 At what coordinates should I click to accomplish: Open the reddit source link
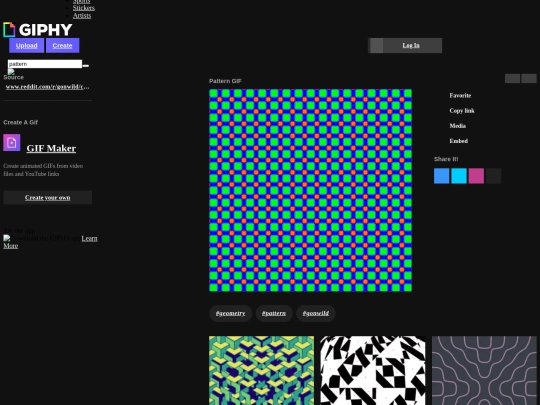point(48,87)
